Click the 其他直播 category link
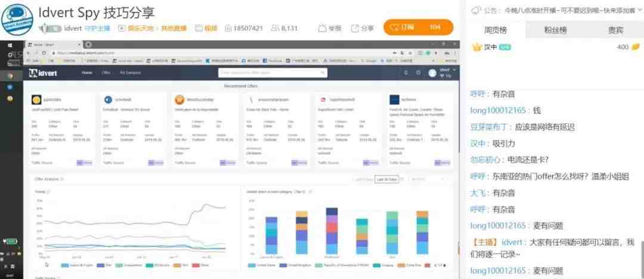This screenshot has width=644, height=279. tap(174, 29)
